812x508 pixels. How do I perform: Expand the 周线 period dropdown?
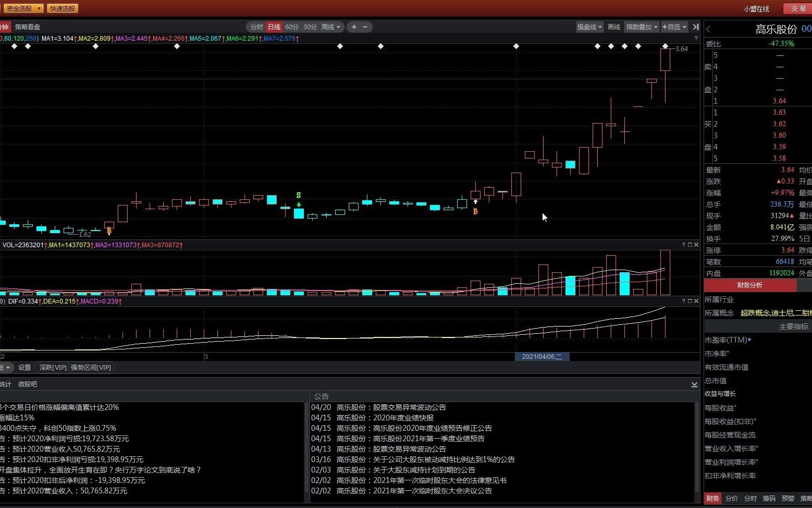click(x=331, y=27)
